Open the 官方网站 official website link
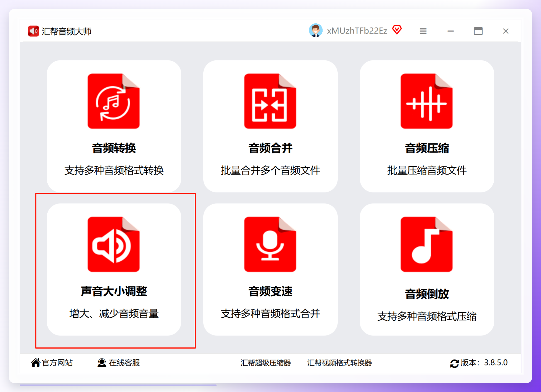The height and width of the screenshot is (392, 541). 57,362
